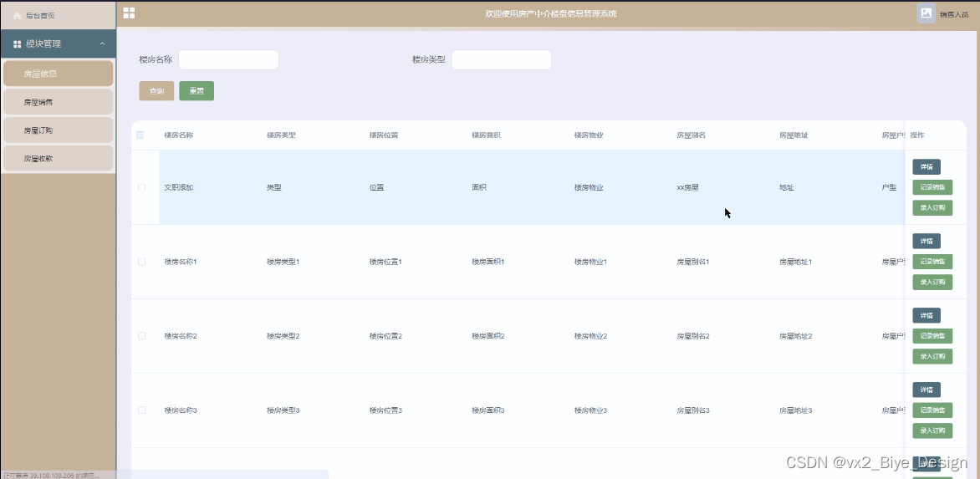The image size is (980, 479).
Task: Select the 楼房类型1 cell
Action: pyautogui.click(x=283, y=262)
